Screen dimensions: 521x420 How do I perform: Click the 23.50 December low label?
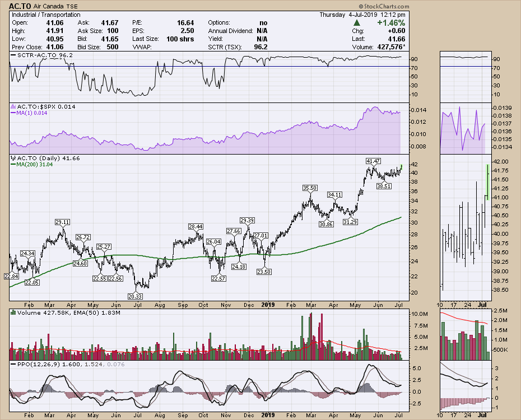(264, 272)
